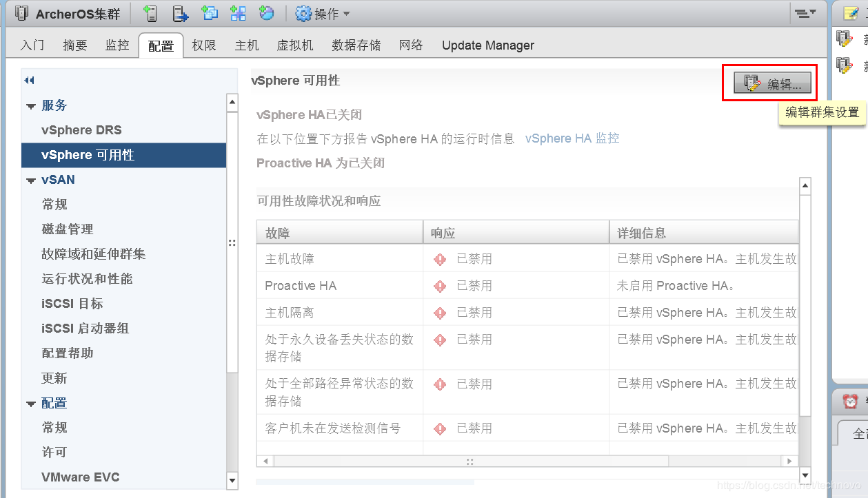Collapse the vSAN section
The image size is (868, 498).
tap(30, 179)
